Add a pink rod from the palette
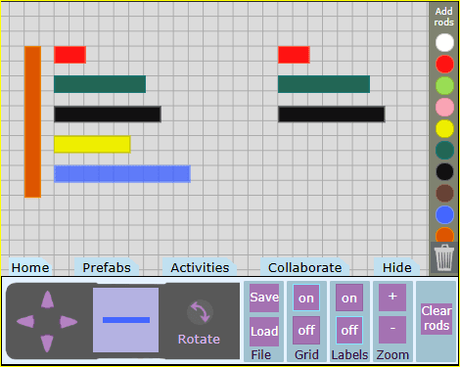This screenshot has height=367, width=460. (x=444, y=107)
